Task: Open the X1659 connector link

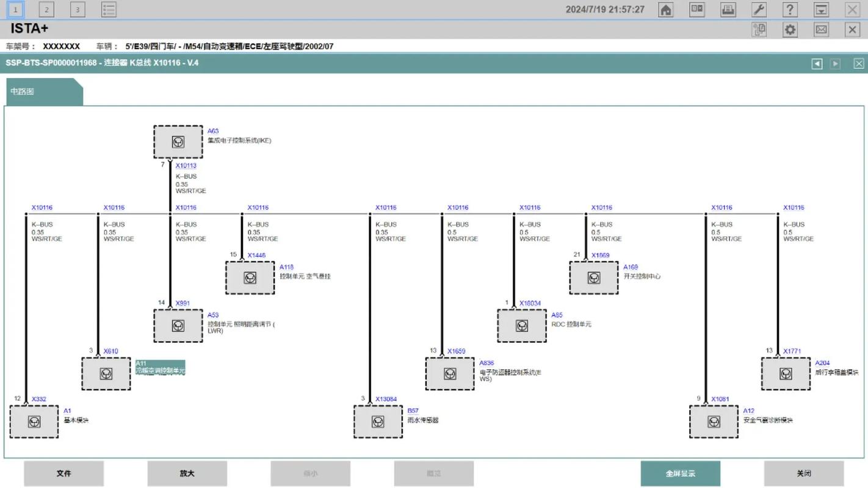Action: pos(456,351)
